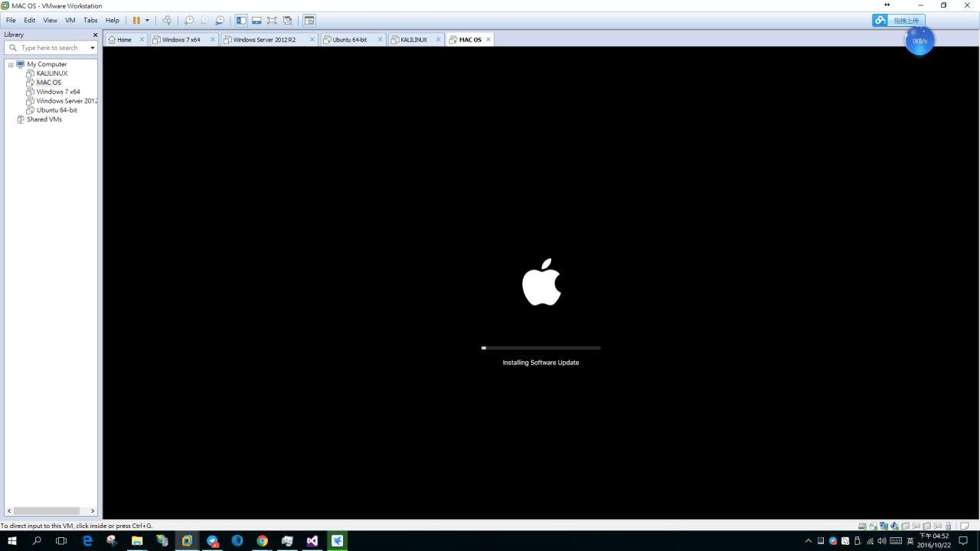Open the power options dropdown arrow

147,21
